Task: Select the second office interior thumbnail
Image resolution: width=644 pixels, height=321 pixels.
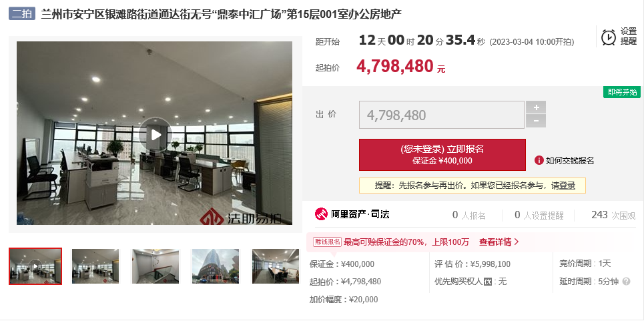Action: 95,266
